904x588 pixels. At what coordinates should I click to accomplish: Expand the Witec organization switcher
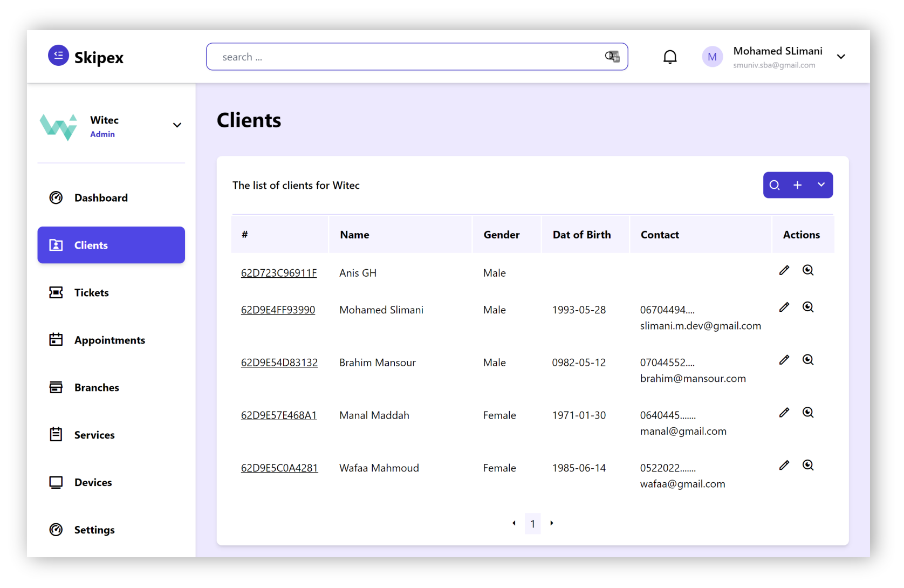click(x=176, y=125)
